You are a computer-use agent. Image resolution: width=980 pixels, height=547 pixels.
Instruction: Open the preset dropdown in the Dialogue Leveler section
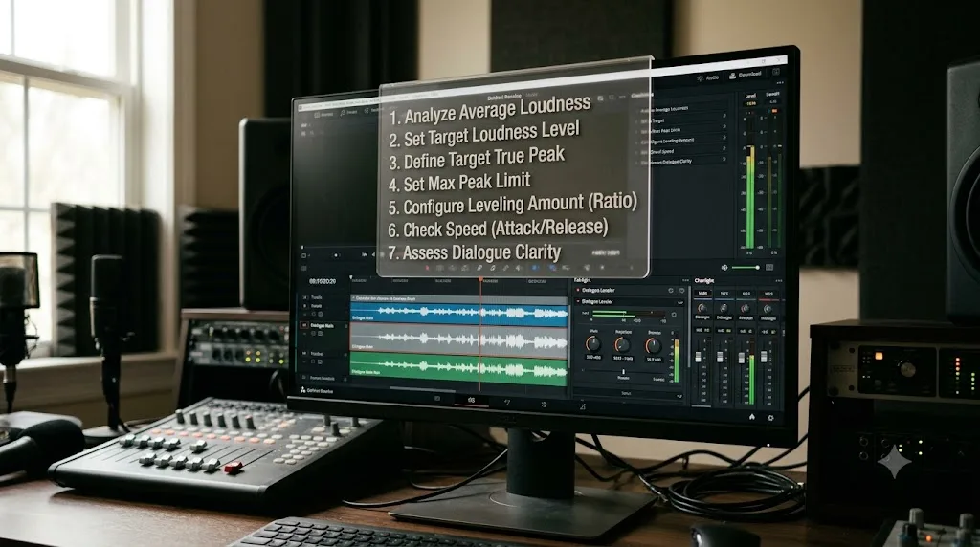[x=680, y=302]
